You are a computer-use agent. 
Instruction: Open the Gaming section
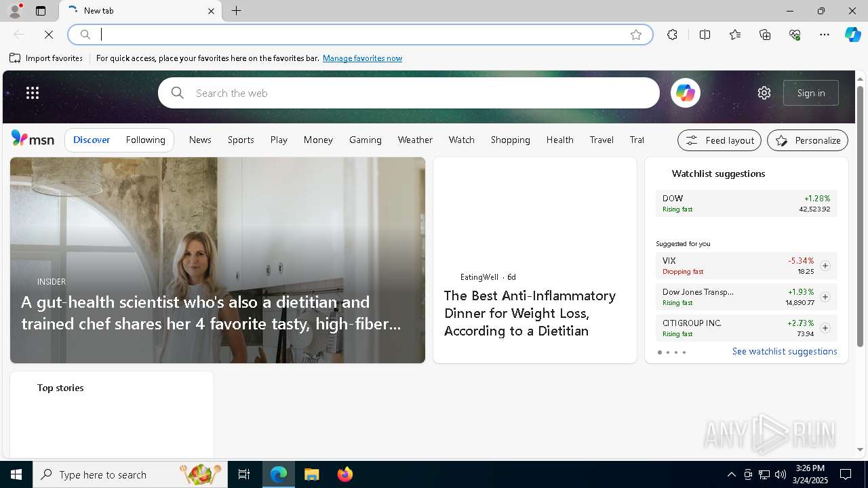[x=366, y=140]
